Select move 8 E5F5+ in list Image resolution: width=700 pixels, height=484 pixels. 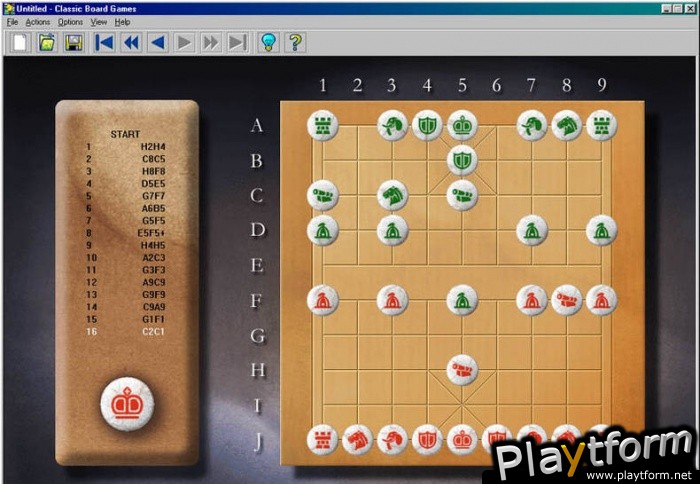[x=126, y=233]
